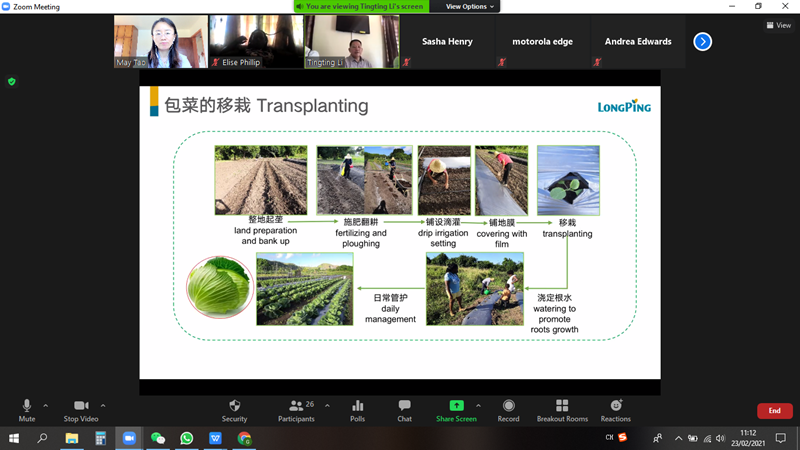800x450 pixels.
Task: Open the Polls panel
Action: pos(357,410)
